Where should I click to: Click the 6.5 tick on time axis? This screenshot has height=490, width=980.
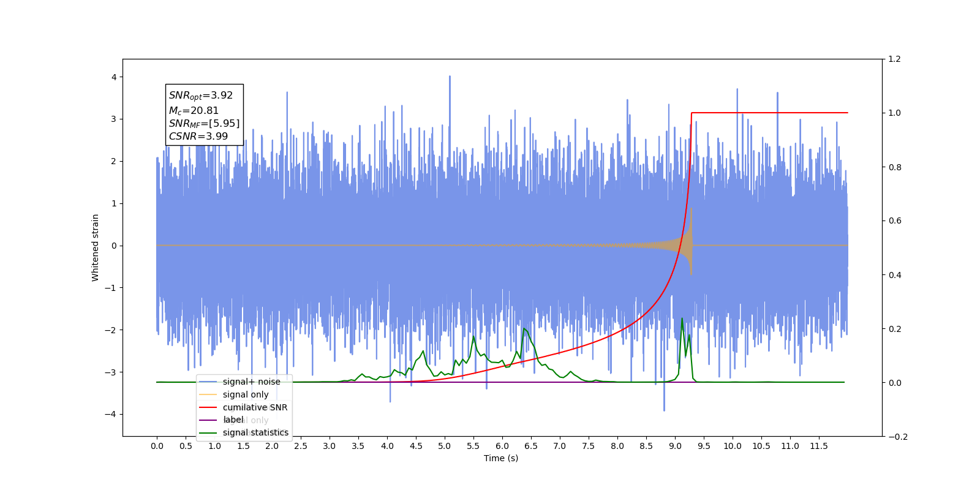click(x=531, y=446)
